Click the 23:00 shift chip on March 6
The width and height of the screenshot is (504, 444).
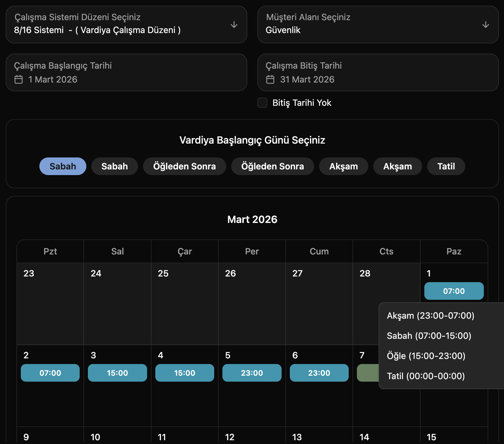(319, 373)
